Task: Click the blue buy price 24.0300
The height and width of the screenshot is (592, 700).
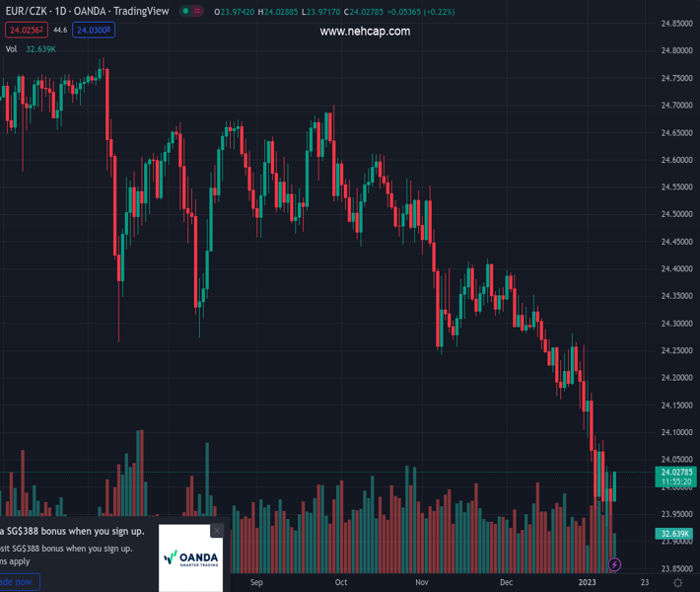Action: tap(93, 31)
